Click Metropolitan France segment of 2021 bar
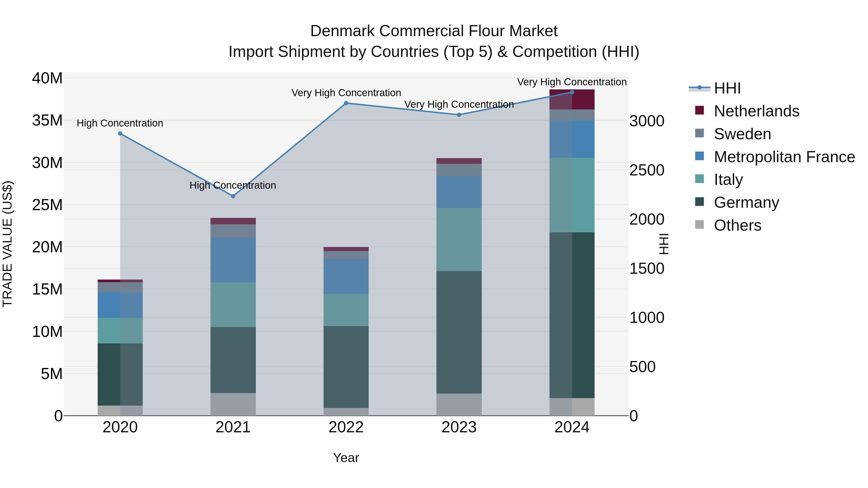 click(233, 260)
